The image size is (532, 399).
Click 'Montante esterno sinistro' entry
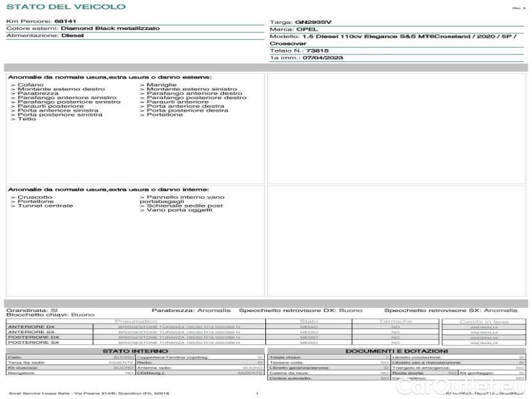pyautogui.click(x=192, y=89)
